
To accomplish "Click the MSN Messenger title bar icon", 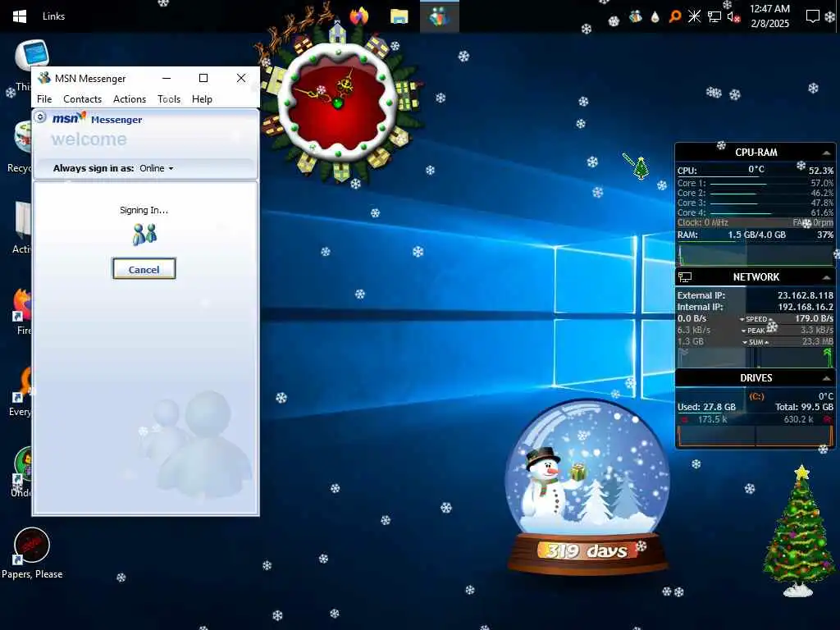I will (x=44, y=78).
